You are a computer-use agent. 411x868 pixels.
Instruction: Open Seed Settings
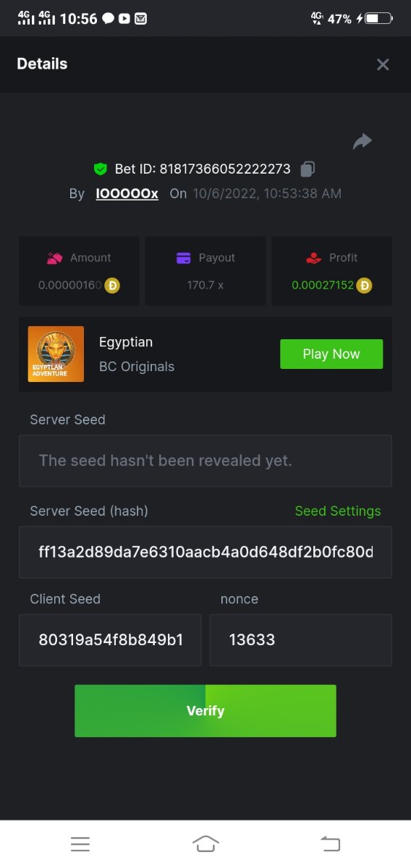click(338, 511)
